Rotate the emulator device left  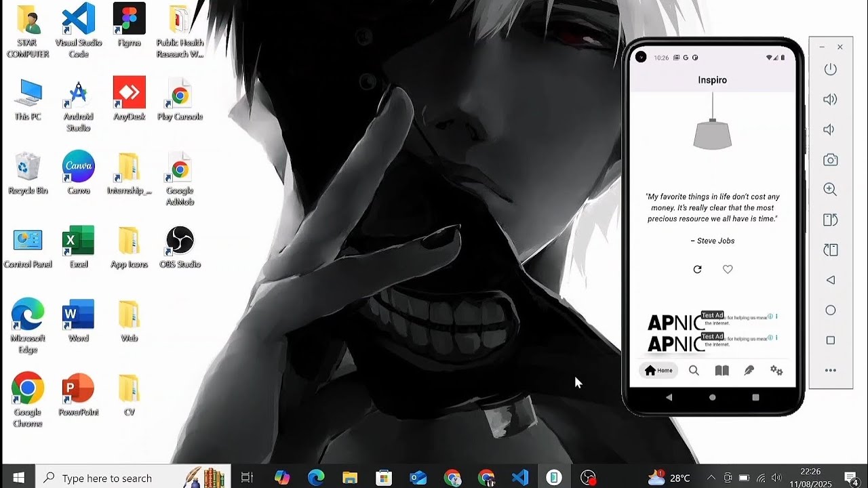(x=830, y=220)
